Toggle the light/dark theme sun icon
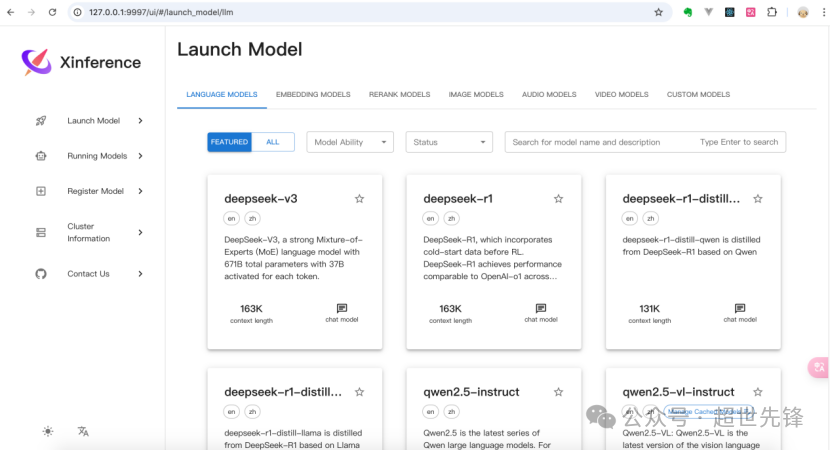This screenshot has height=450, width=830. click(48, 431)
